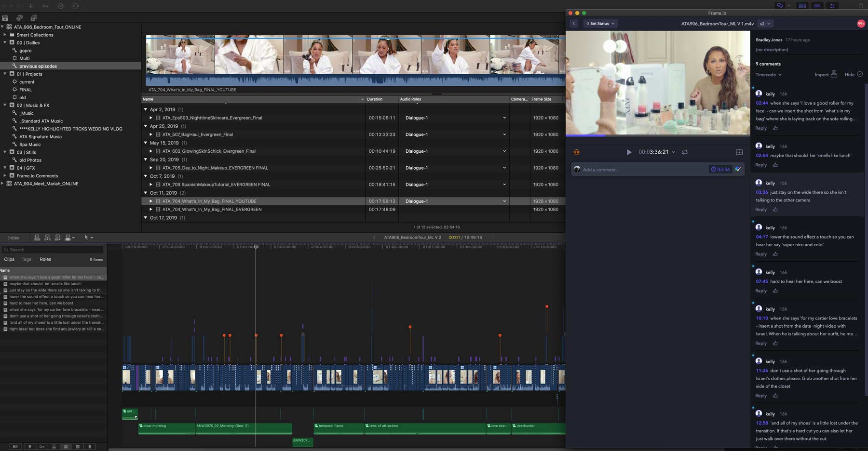Viewport: 868px width, 451px height.
Task: Open the Index panel
Action: pyautogui.click(x=14, y=238)
